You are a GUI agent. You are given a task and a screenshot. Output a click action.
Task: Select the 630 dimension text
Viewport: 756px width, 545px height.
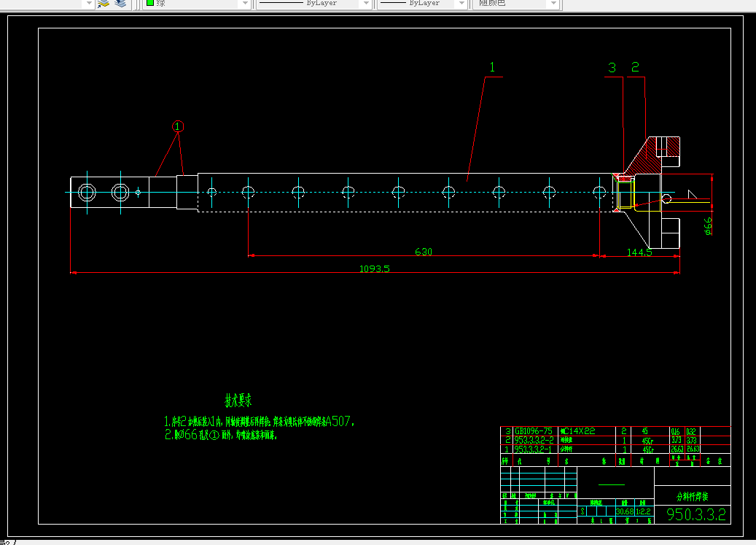coord(424,252)
